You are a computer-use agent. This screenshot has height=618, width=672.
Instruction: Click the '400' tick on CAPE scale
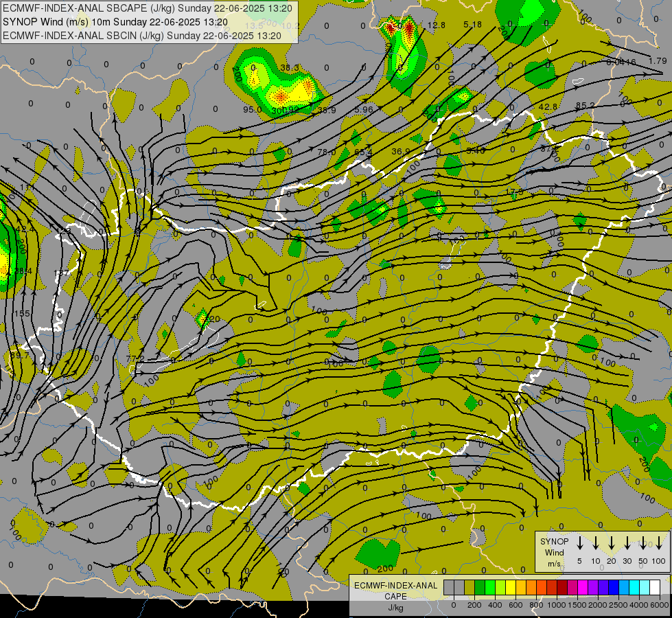pyautogui.click(x=495, y=605)
